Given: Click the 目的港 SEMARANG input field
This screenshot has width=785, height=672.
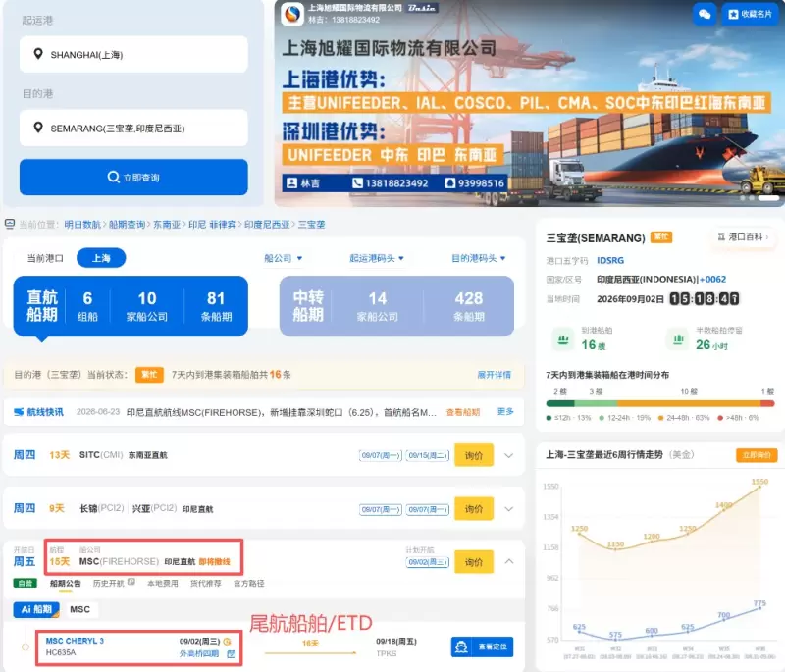Looking at the screenshot, I should coord(133,128).
